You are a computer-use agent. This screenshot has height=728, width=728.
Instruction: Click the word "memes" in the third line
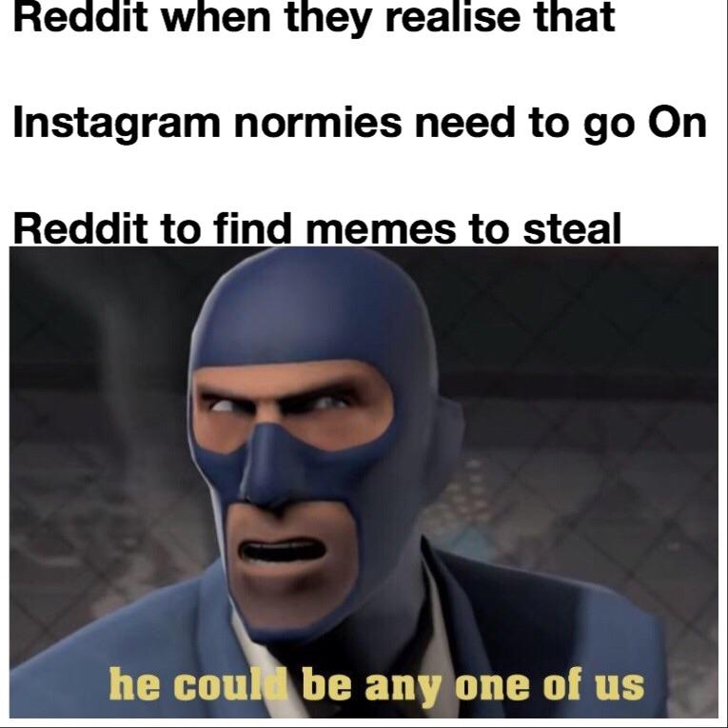pos(381,229)
